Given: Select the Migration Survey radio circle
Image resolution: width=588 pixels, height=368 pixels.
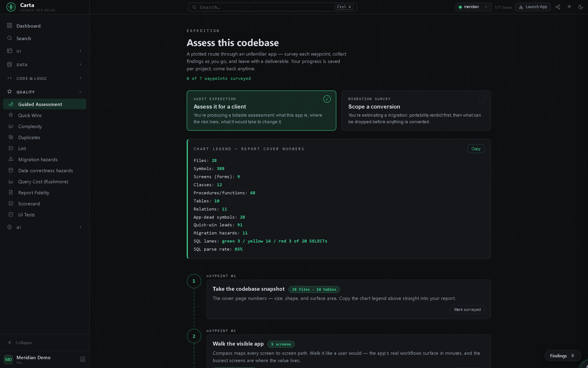Looking at the screenshot, I should click(x=482, y=99).
